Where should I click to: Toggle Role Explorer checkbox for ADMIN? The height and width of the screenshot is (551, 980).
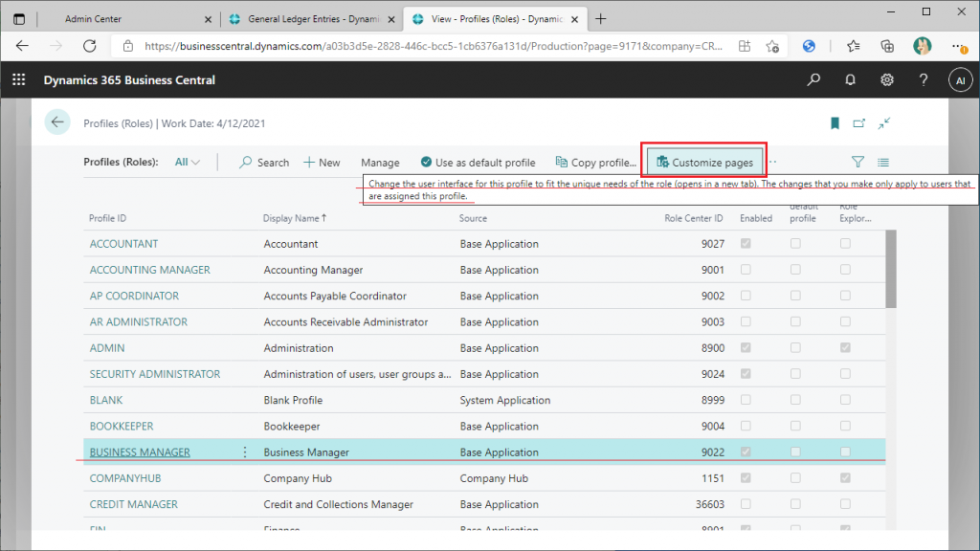[845, 347]
